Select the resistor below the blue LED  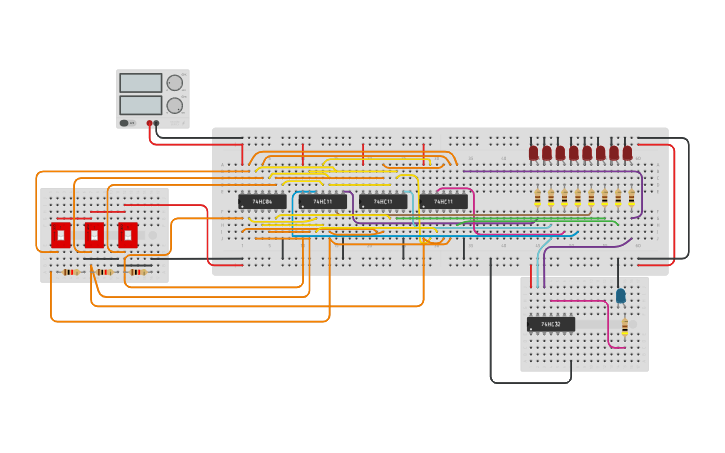(625, 327)
